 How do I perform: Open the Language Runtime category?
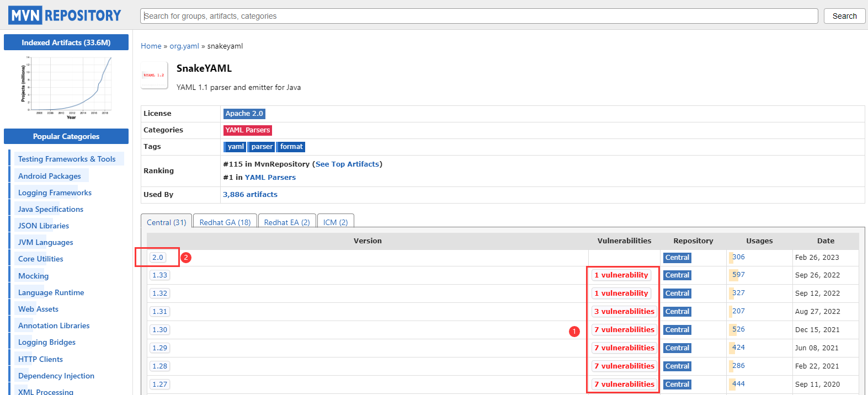click(51, 292)
